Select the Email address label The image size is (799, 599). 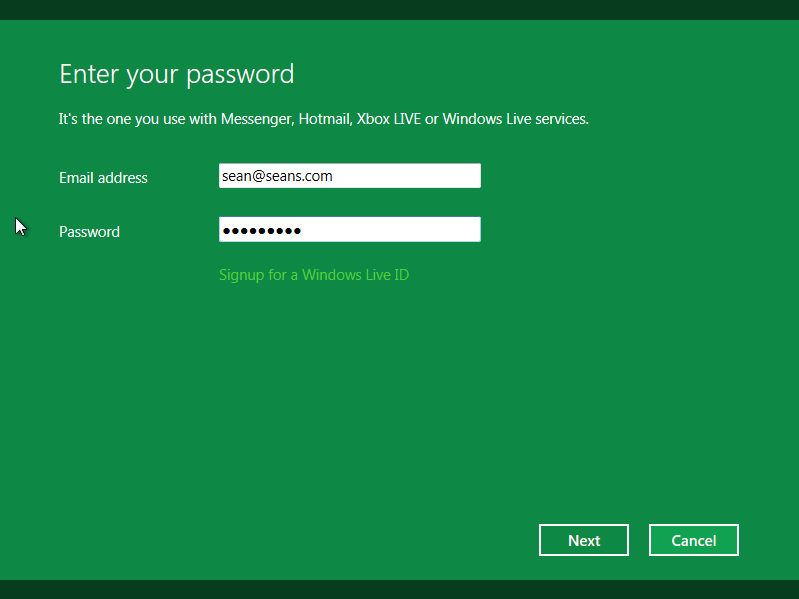point(103,178)
